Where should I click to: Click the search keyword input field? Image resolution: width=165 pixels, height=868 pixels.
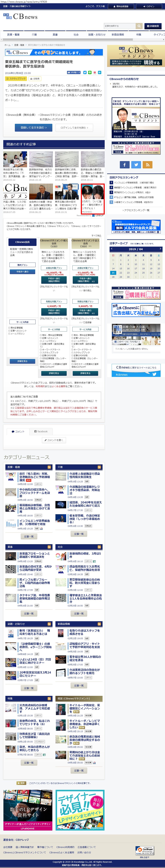tap(120, 26)
